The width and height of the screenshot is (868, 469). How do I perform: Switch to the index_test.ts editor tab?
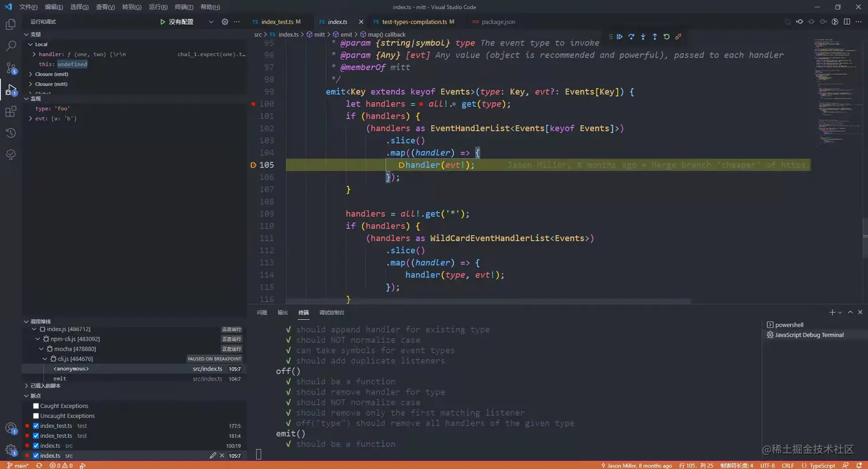coord(277,22)
